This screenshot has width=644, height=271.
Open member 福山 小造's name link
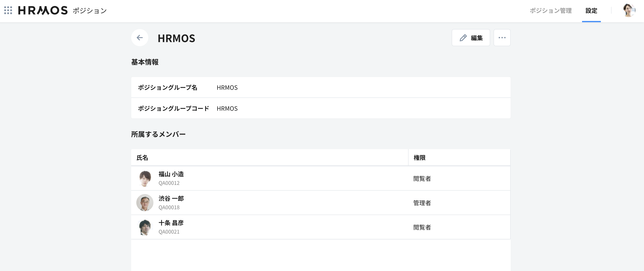[x=171, y=174]
